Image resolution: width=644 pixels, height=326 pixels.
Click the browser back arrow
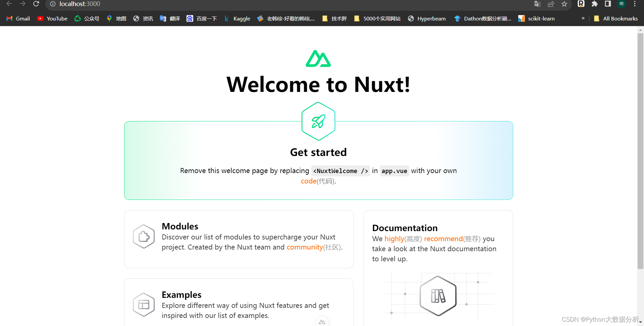[9, 4]
